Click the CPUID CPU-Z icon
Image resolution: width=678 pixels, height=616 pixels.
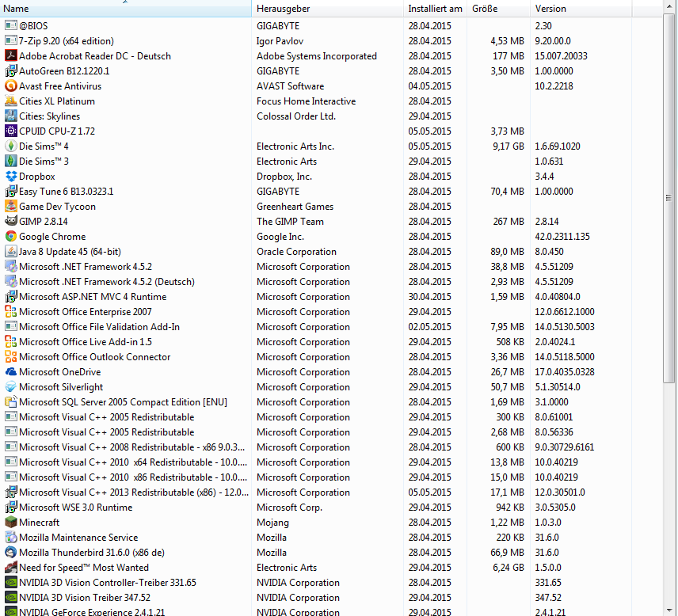coord(11,131)
